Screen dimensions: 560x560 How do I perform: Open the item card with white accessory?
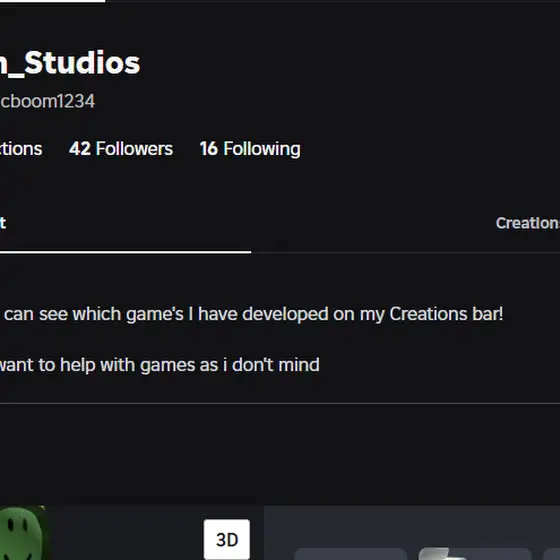(x=475, y=554)
